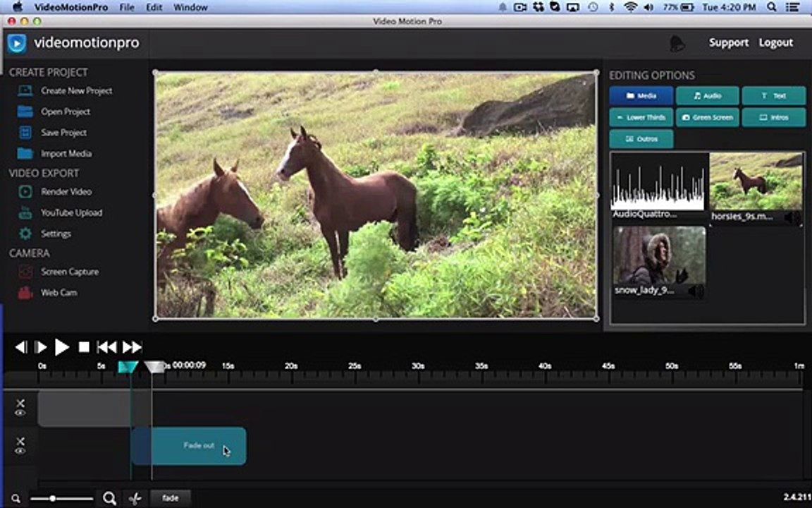Click the 20s mark on timeline ruler
812x508 pixels.
[291, 366]
